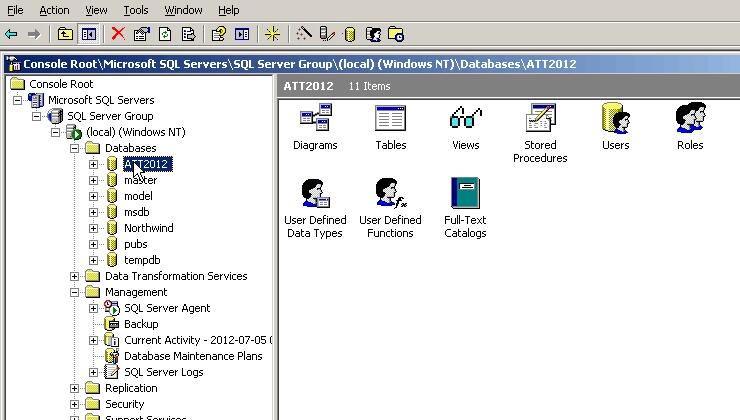This screenshot has width=740, height=420.
Task: Select Microsoft SQL Servers tree item
Action: point(101,100)
